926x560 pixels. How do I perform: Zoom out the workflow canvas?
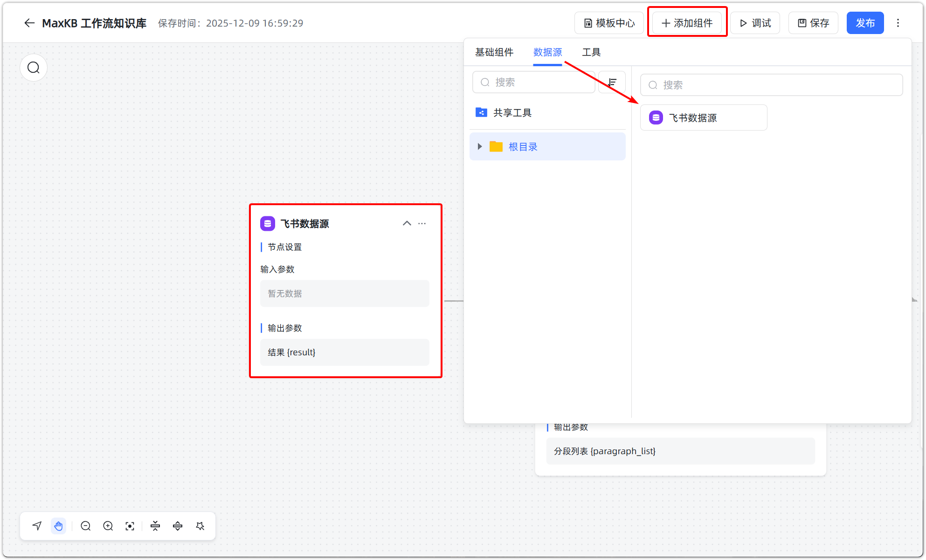[x=86, y=526]
